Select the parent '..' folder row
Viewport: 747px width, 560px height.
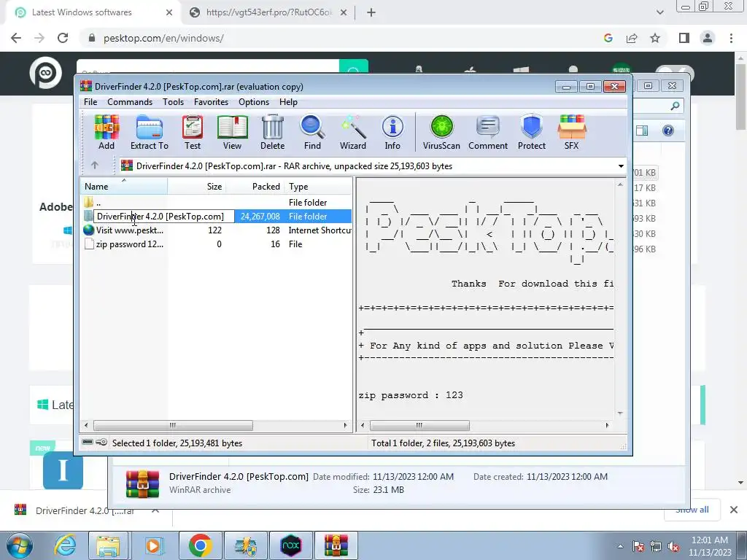click(x=216, y=203)
